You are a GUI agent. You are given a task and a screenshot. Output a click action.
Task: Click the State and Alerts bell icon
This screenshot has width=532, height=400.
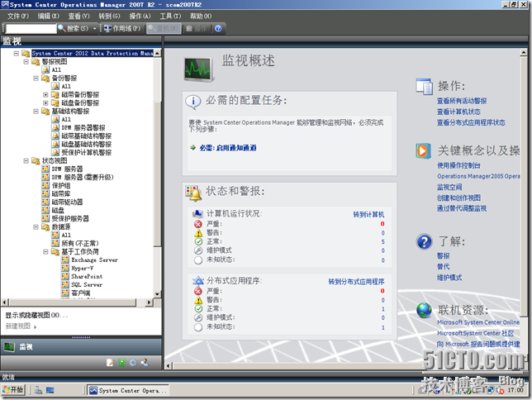[x=193, y=193]
